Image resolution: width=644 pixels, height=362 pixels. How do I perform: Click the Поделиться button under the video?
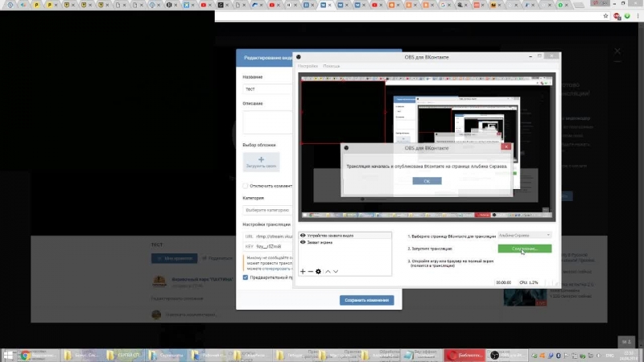(x=217, y=258)
